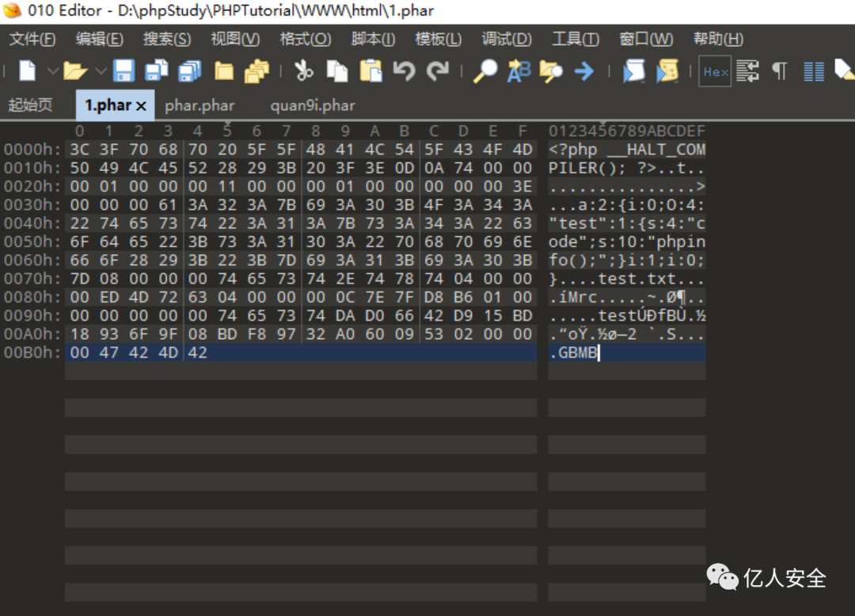Click the Find in Files icon
Image resolution: width=855 pixels, height=616 pixels.
point(551,71)
